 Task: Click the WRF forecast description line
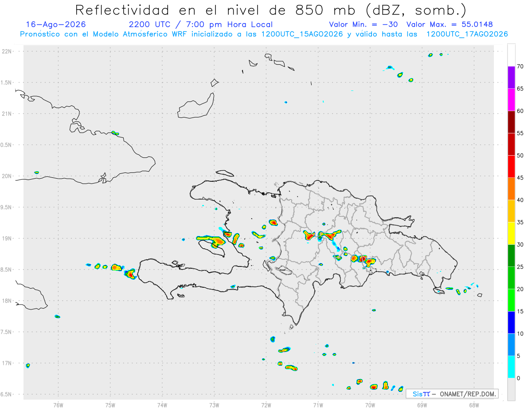tap(264, 34)
